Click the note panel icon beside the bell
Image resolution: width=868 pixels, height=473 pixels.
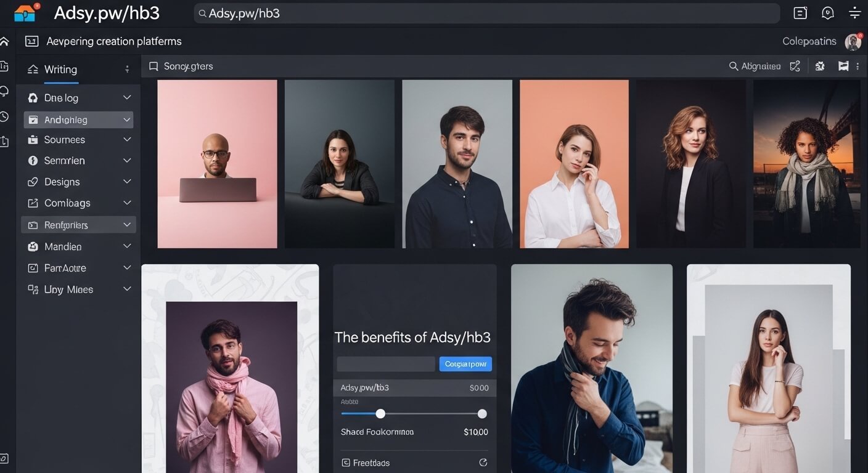(800, 13)
